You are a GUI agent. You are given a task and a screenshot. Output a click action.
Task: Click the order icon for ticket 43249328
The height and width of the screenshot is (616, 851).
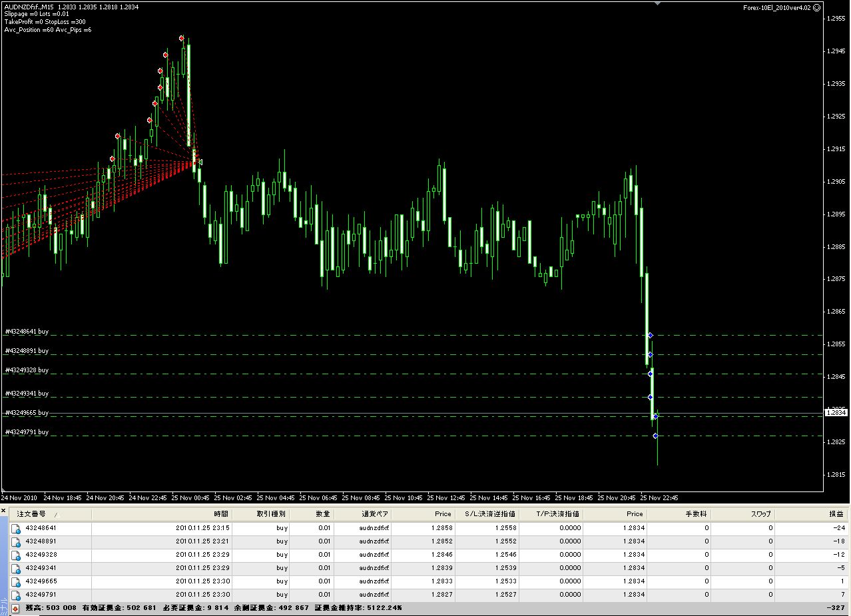[16, 555]
